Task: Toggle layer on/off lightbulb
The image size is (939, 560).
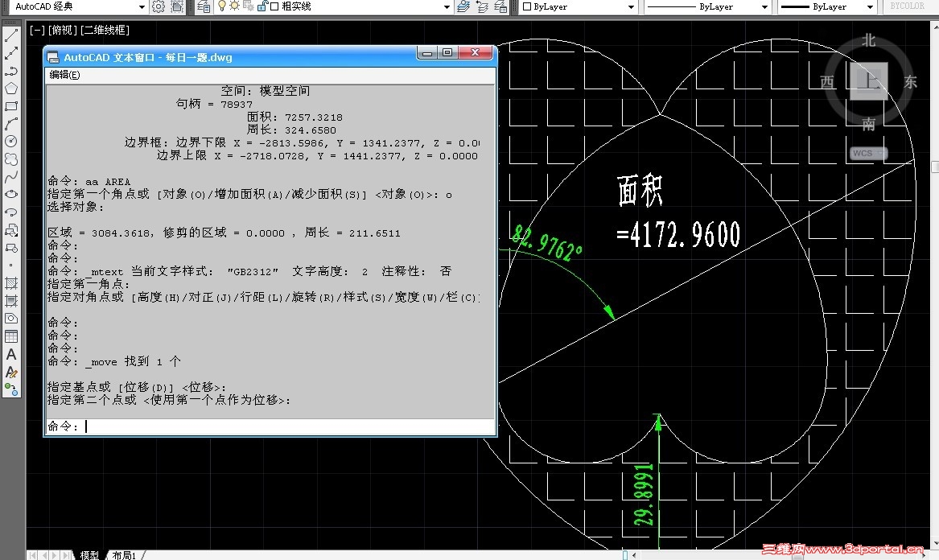Action: (221, 6)
